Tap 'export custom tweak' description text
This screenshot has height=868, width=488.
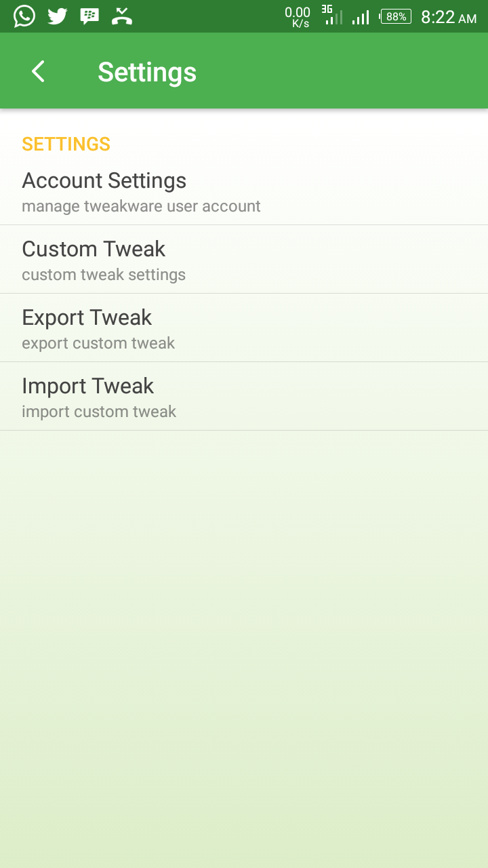[x=98, y=343]
